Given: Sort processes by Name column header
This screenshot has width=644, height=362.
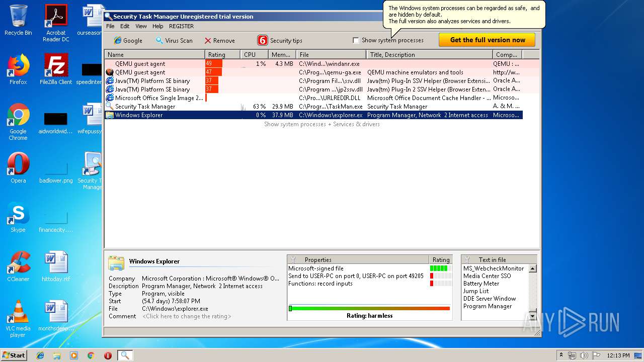Looking at the screenshot, I should coord(154,54).
